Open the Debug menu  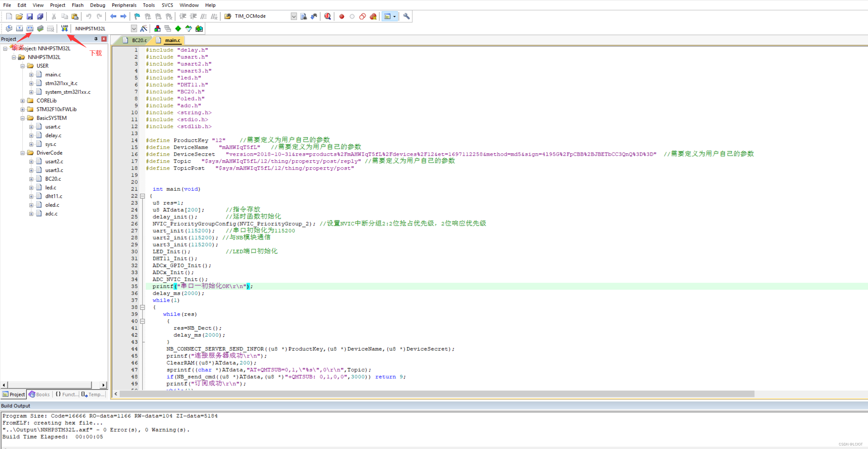point(97,5)
